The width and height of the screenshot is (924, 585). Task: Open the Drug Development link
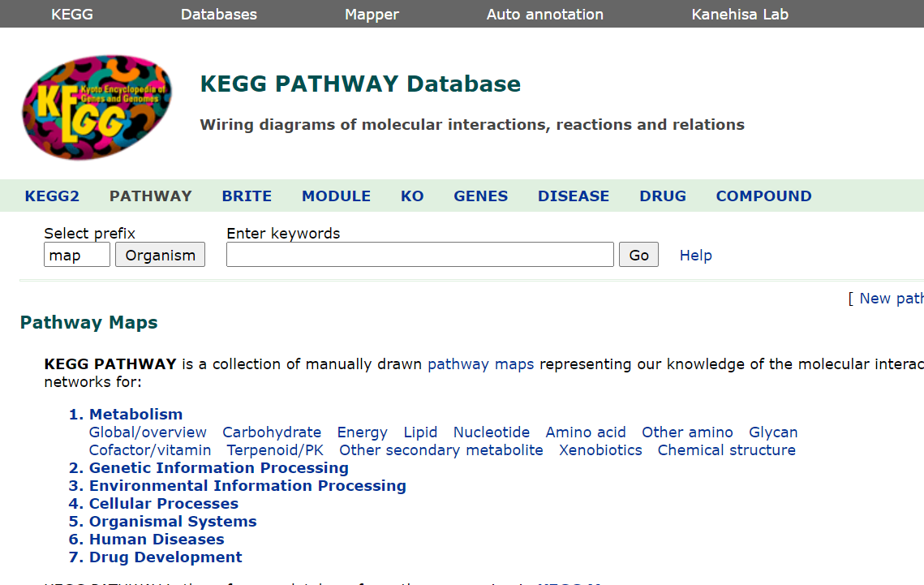click(x=165, y=557)
